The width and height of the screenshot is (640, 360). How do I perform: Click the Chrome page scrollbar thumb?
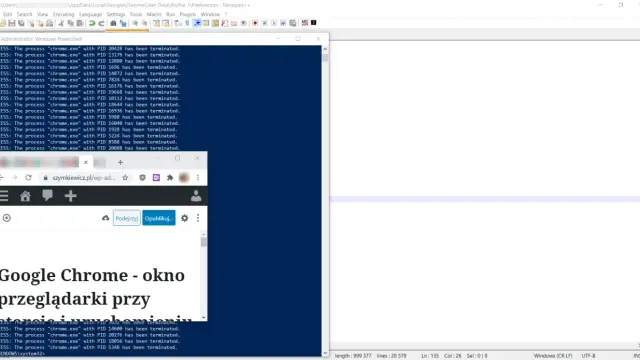(203, 242)
